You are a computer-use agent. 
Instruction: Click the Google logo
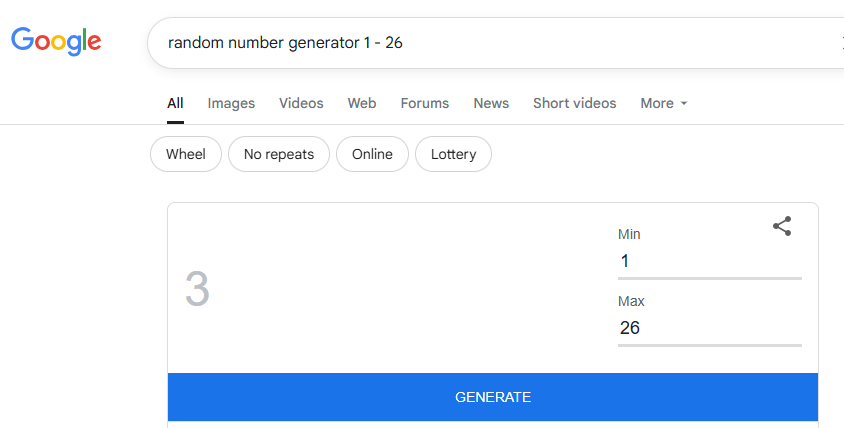(56, 41)
